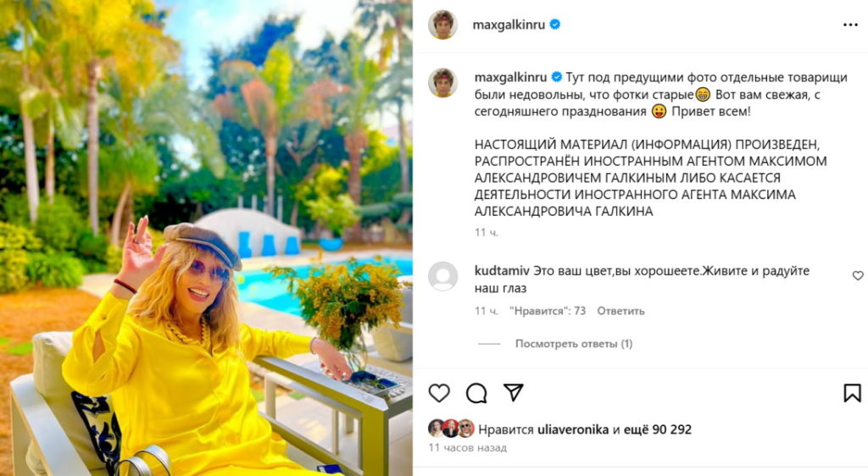The width and height of the screenshot is (868, 476).
Task: Expand replies with "Посмотреть ответы (1)"
Action: (573, 344)
